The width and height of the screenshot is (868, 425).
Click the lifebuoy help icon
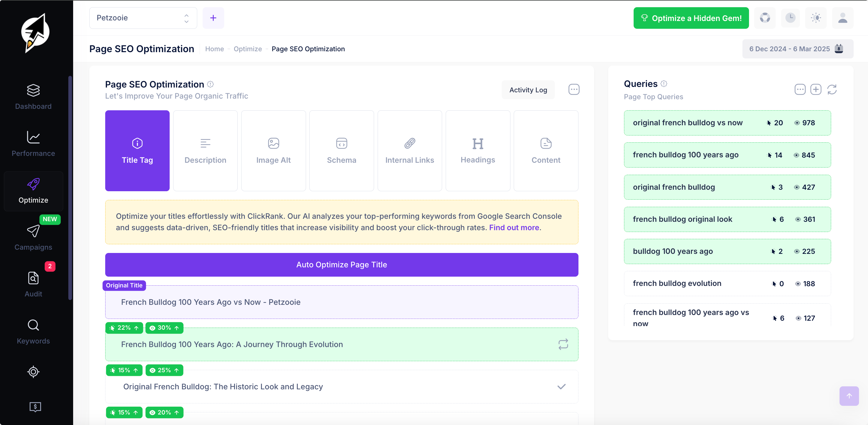click(x=765, y=18)
